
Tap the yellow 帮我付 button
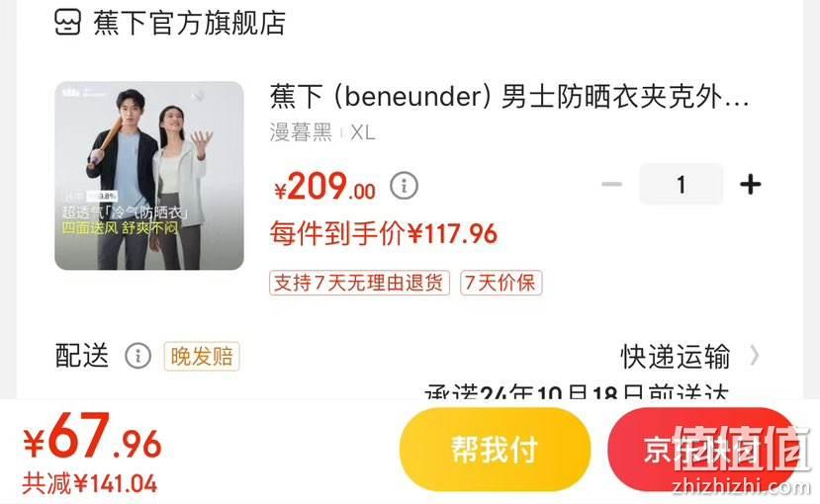(x=495, y=450)
